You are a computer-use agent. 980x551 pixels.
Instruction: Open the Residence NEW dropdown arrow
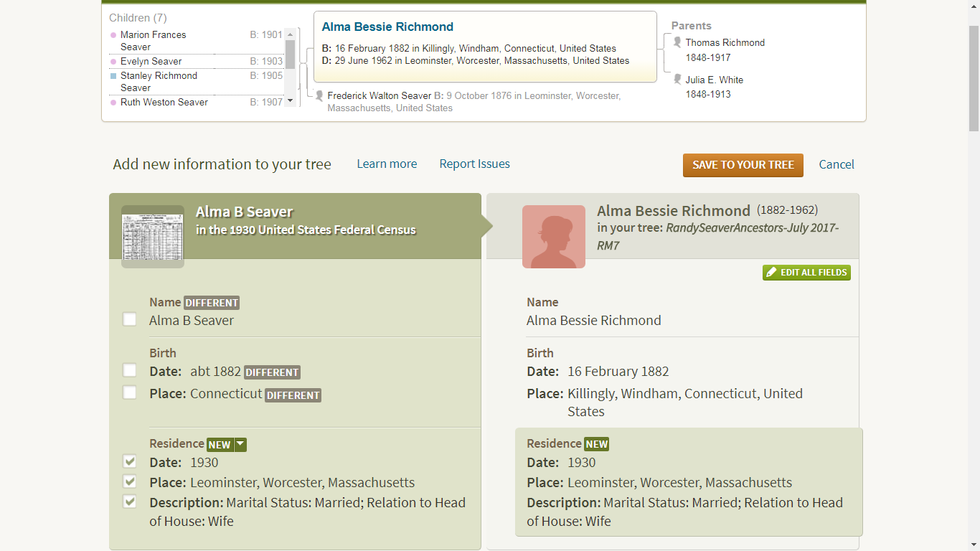click(x=239, y=444)
